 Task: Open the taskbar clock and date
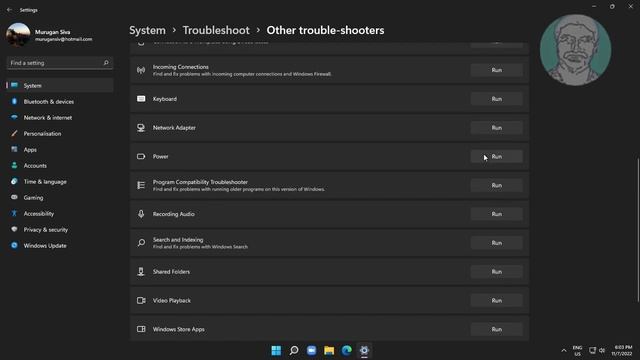click(621, 350)
